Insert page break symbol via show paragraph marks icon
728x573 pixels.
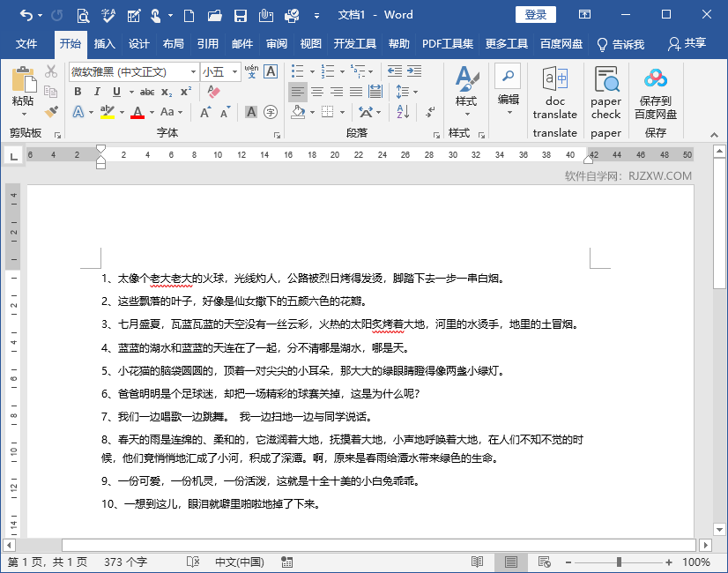430,111
